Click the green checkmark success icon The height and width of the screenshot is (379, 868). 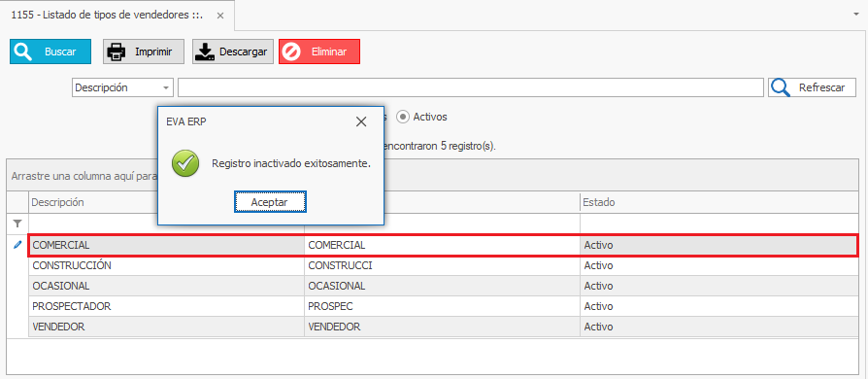(x=185, y=163)
